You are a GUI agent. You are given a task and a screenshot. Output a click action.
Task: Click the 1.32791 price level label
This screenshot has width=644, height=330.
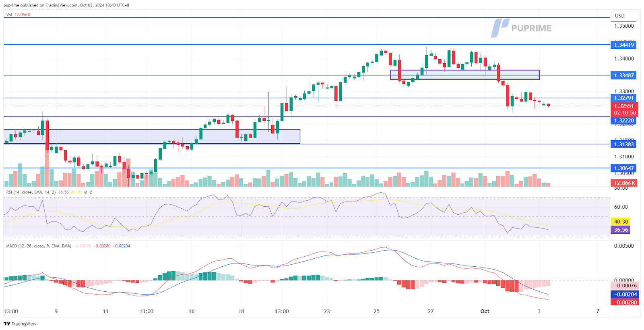click(x=623, y=98)
